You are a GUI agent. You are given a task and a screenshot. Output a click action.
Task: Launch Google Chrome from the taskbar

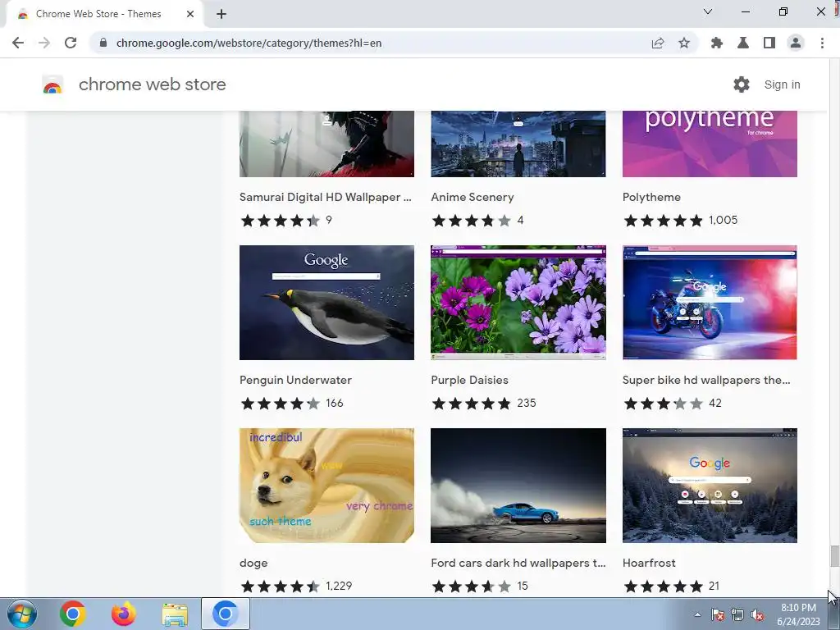tap(73, 614)
